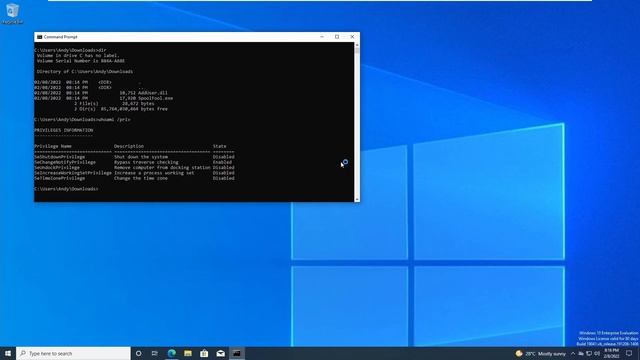Click the SeUndockPrivilege row
640x360 pixels.
click(134, 167)
